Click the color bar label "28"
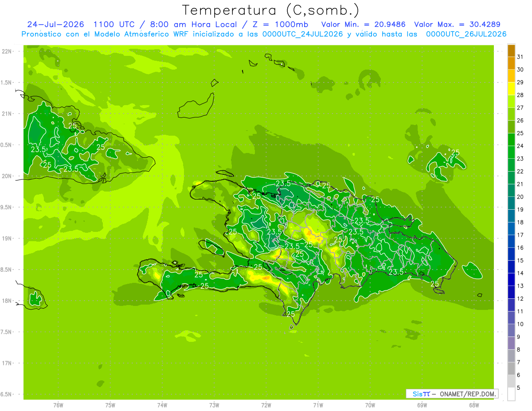The image size is (532, 411). 520,95
